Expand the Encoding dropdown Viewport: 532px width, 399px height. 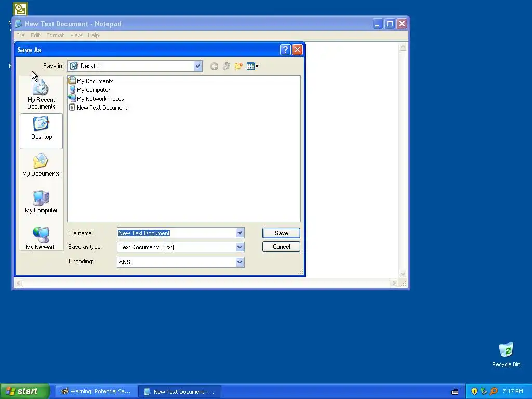coord(240,262)
